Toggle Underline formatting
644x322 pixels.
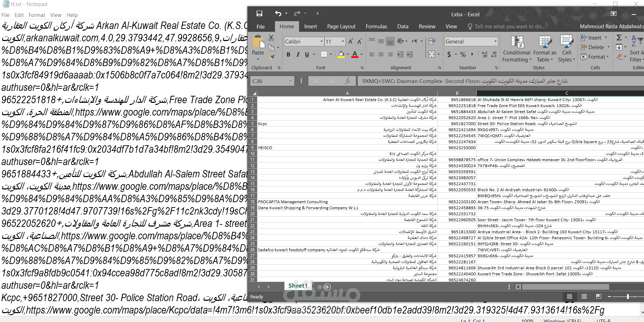(x=307, y=54)
